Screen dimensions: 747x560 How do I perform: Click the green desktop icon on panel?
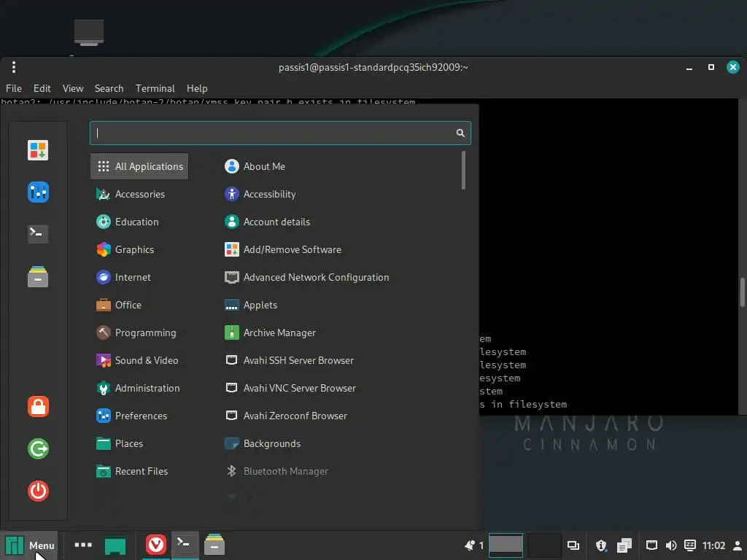(x=115, y=545)
